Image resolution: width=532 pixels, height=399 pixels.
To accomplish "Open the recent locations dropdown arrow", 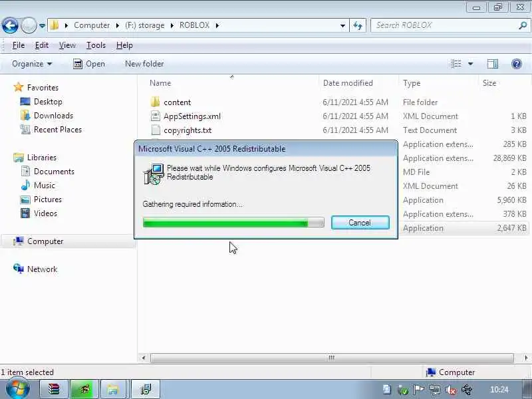I will coord(42,25).
